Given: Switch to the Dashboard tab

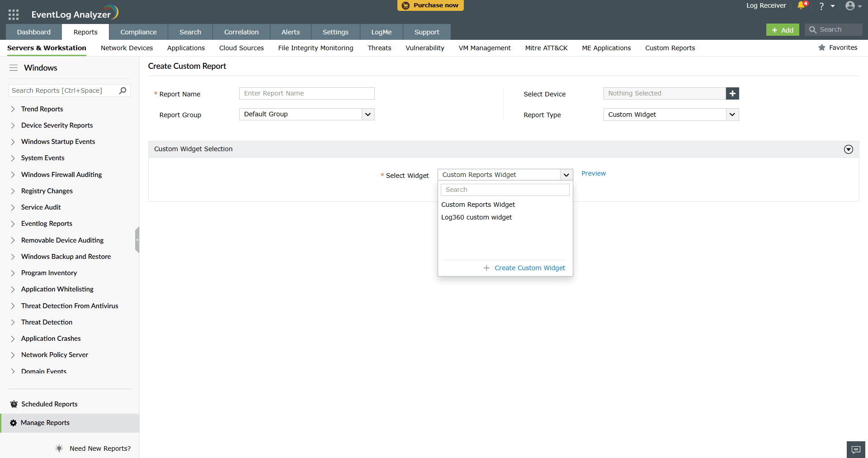Looking at the screenshot, I should pos(34,32).
